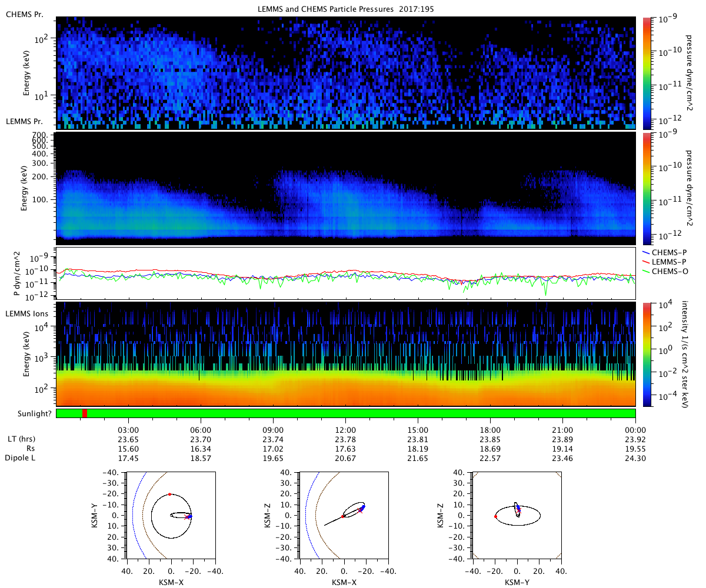Screen dimensions: 706x588
Task: Click the 21:00 time tick label
Action: pyautogui.click(x=563, y=429)
